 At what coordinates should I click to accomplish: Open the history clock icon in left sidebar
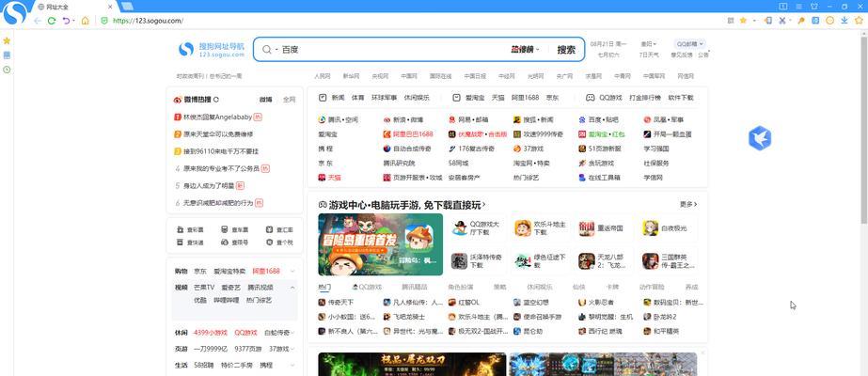(x=7, y=70)
